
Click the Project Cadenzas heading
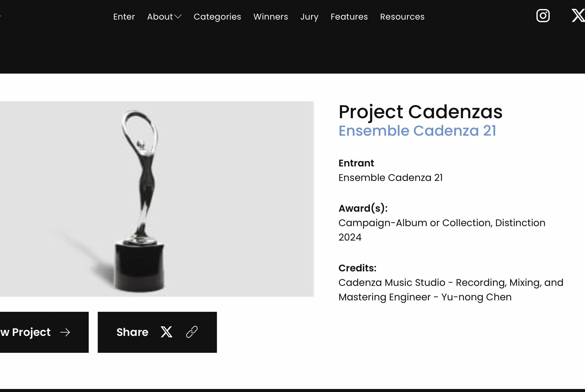click(421, 112)
